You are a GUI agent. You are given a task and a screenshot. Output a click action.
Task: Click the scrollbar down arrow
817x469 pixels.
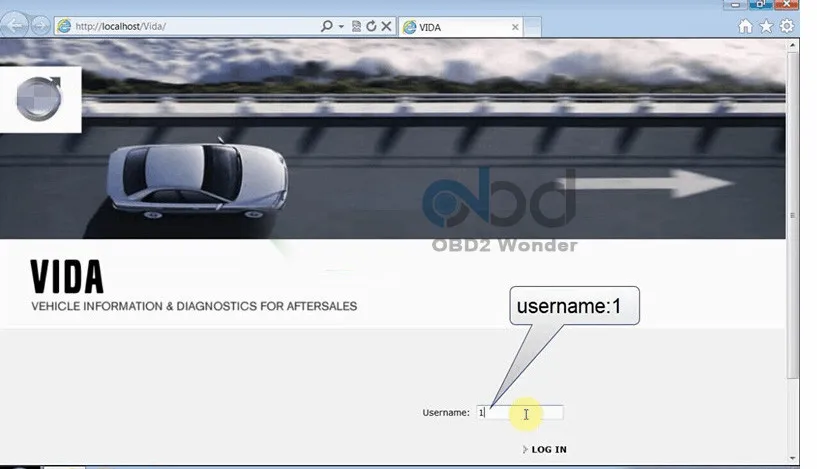pos(793,459)
